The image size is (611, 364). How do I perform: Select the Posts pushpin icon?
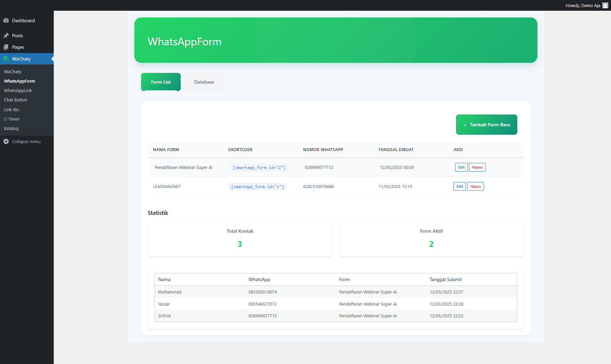tap(6, 35)
